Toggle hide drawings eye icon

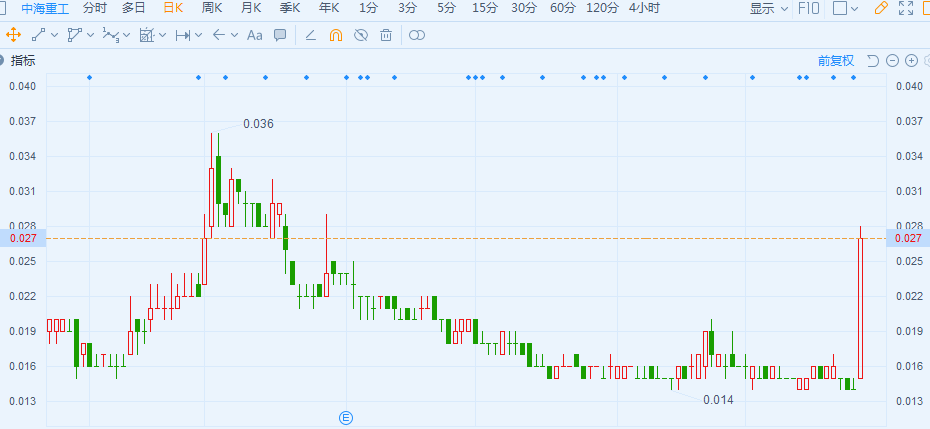pos(361,35)
